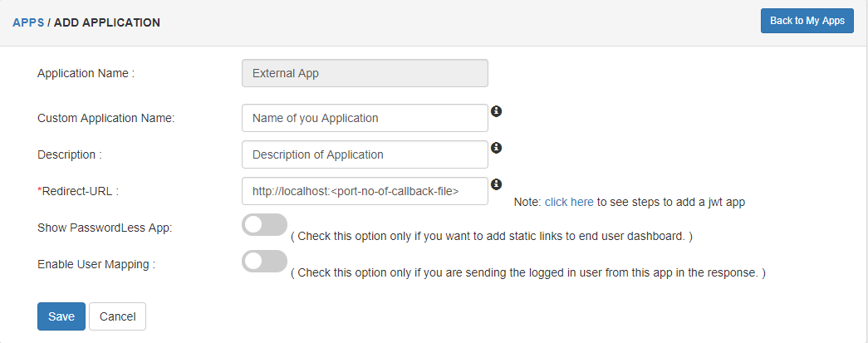Click the 'Custom Application Name:' label

[106, 118]
